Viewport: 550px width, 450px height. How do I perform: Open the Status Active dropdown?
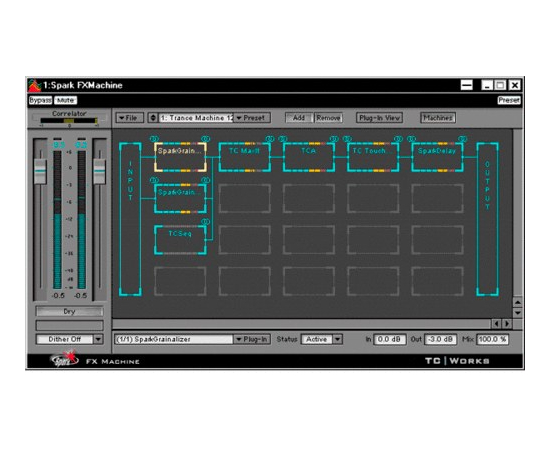click(x=321, y=339)
